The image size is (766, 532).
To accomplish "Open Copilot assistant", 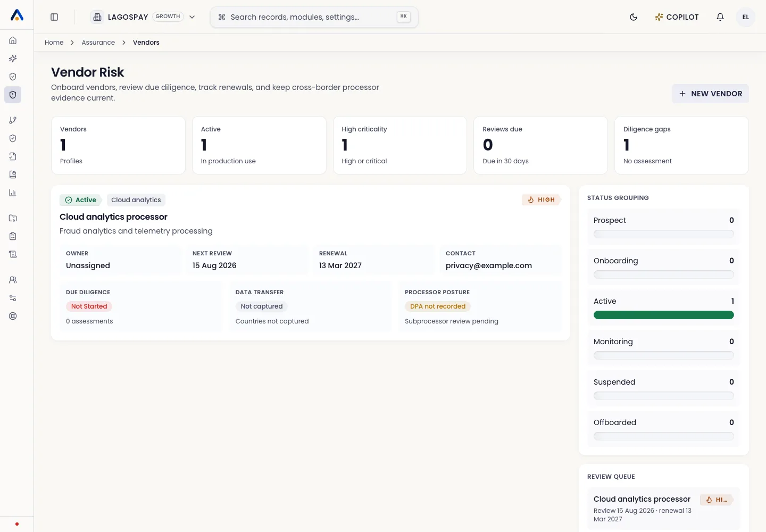I will [677, 17].
